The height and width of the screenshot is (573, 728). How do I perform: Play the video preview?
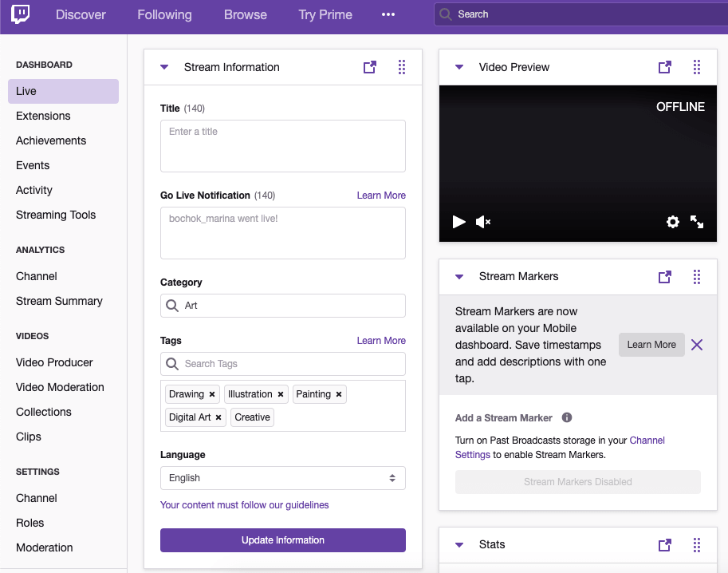pos(458,222)
